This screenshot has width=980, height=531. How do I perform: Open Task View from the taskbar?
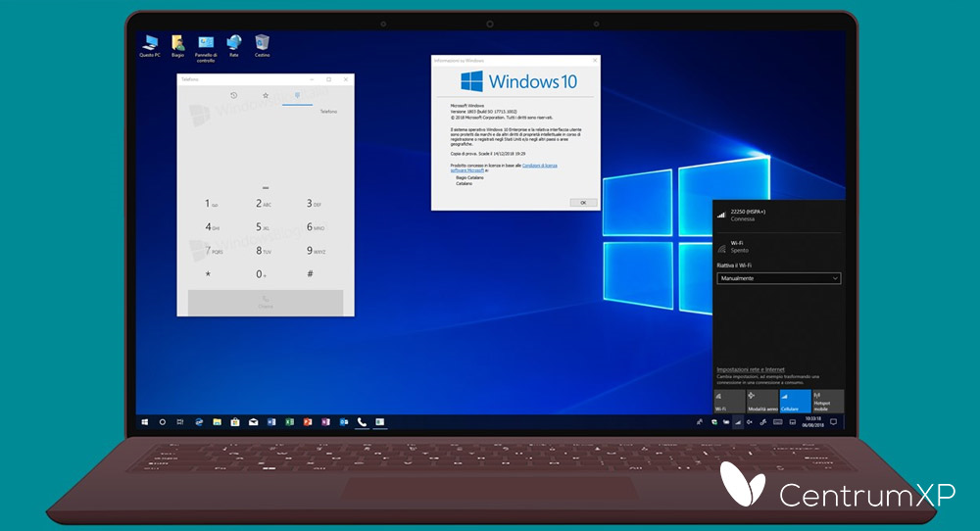coord(180,422)
